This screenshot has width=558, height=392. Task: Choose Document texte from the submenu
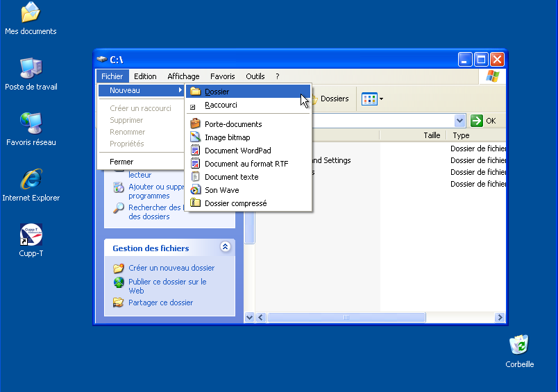231,177
